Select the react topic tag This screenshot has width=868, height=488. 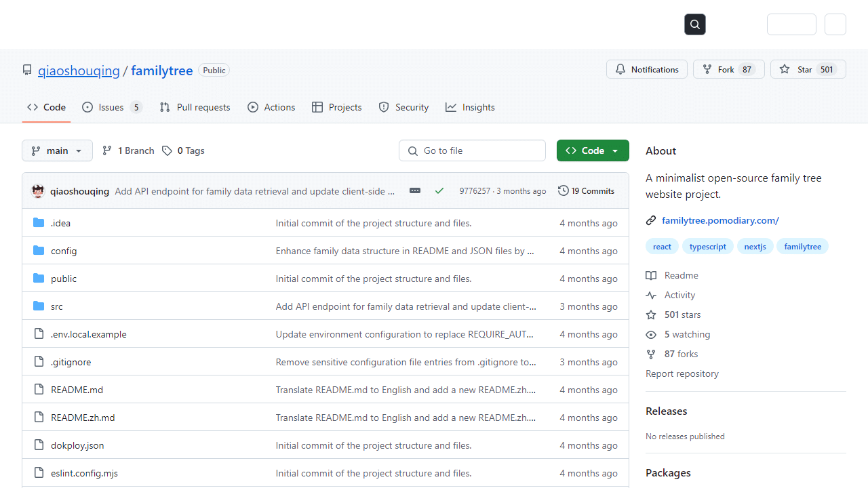pyautogui.click(x=663, y=247)
